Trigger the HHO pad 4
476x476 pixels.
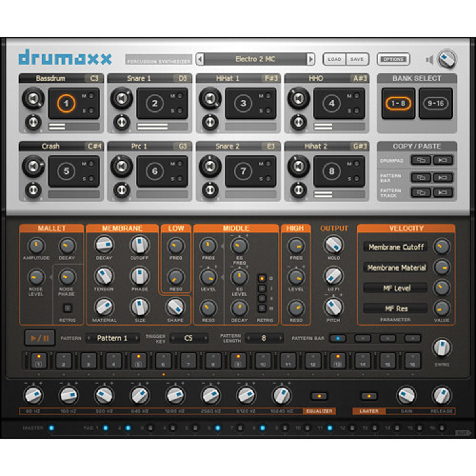332,104
